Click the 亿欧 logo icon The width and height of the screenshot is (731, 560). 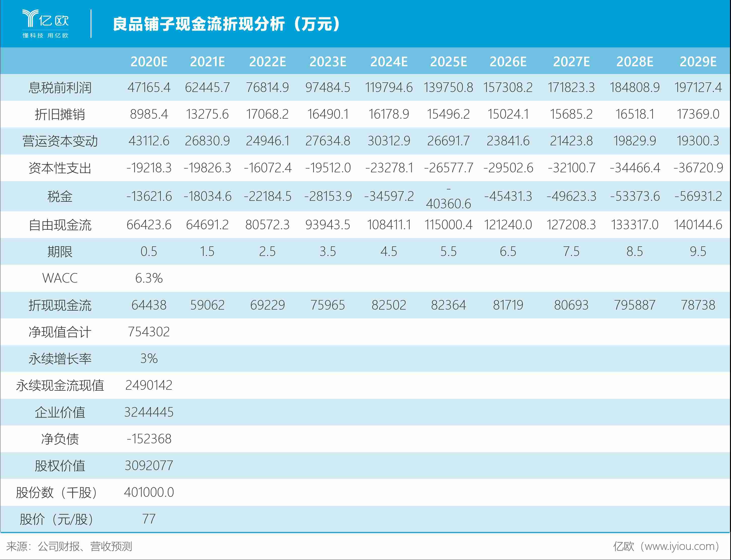pos(45,19)
